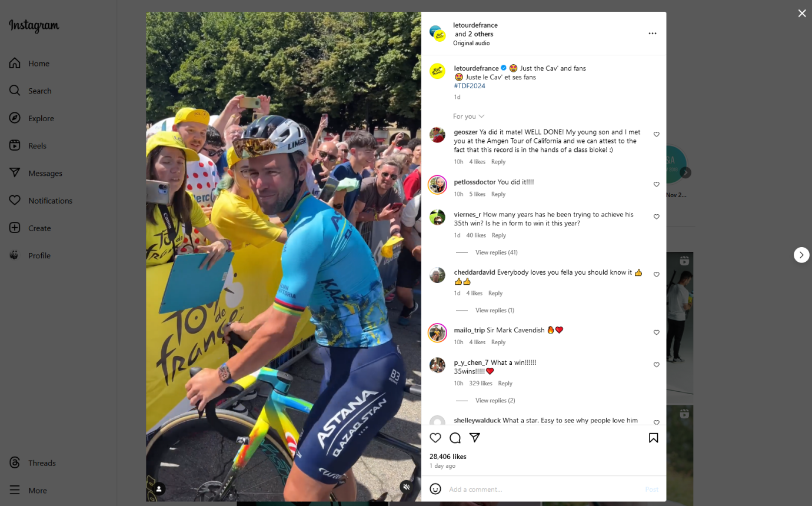Reply to petlossdoctor's comment

pyautogui.click(x=498, y=194)
